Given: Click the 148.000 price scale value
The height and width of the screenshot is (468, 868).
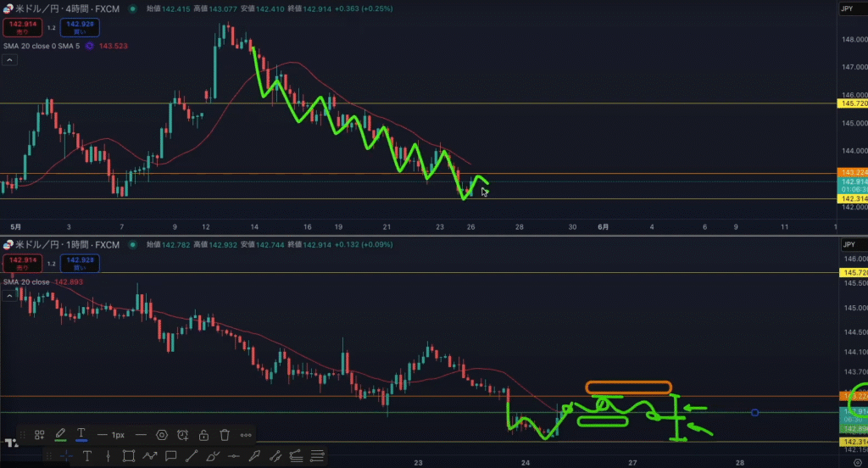Looking at the screenshot, I should [854, 39].
